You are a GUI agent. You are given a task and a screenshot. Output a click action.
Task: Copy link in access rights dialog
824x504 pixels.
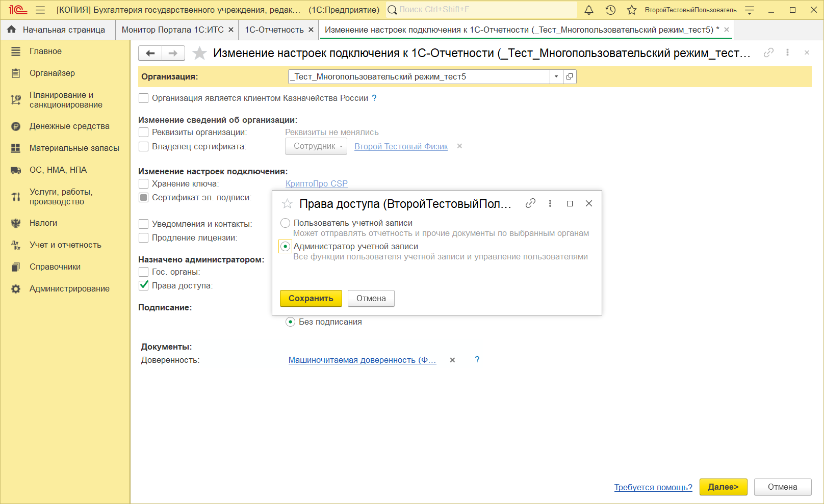click(x=530, y=203)
